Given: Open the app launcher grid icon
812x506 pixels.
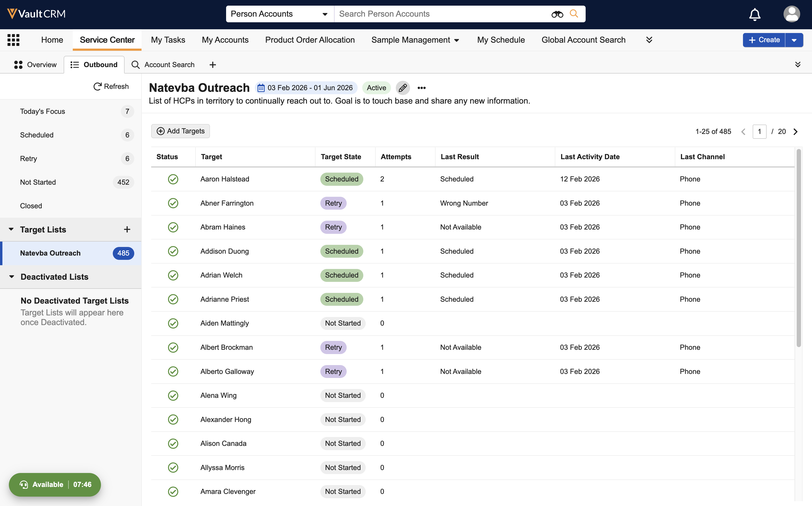Looking at the screenshot, I should coord(13,40).
